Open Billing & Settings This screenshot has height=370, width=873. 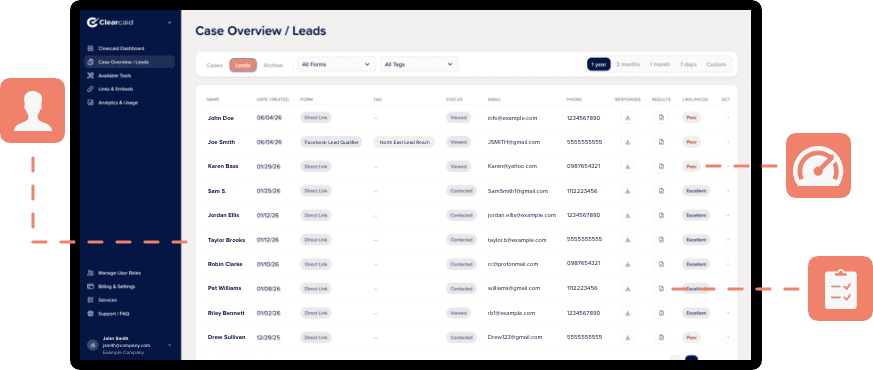pyautogui.click(x=111, y=287)
